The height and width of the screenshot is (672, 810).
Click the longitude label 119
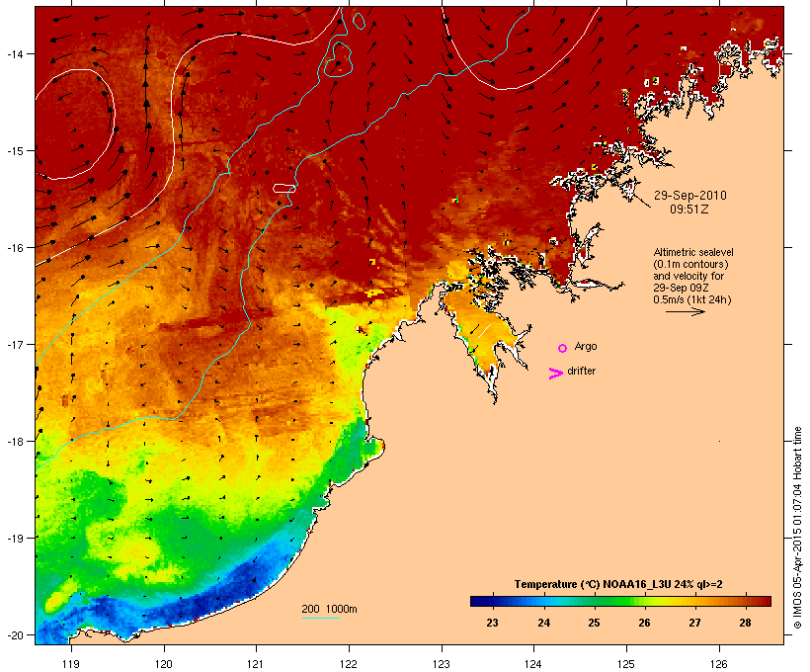coord(71,664)
